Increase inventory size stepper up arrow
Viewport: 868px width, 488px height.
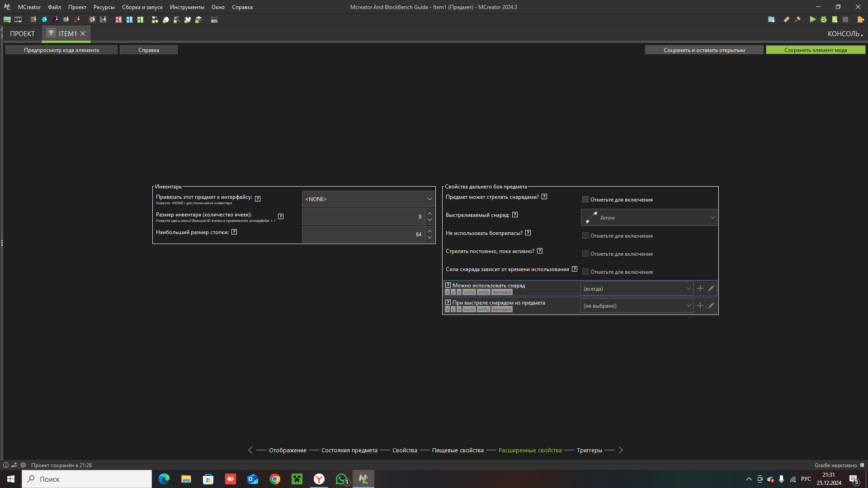tap(429, 213)
